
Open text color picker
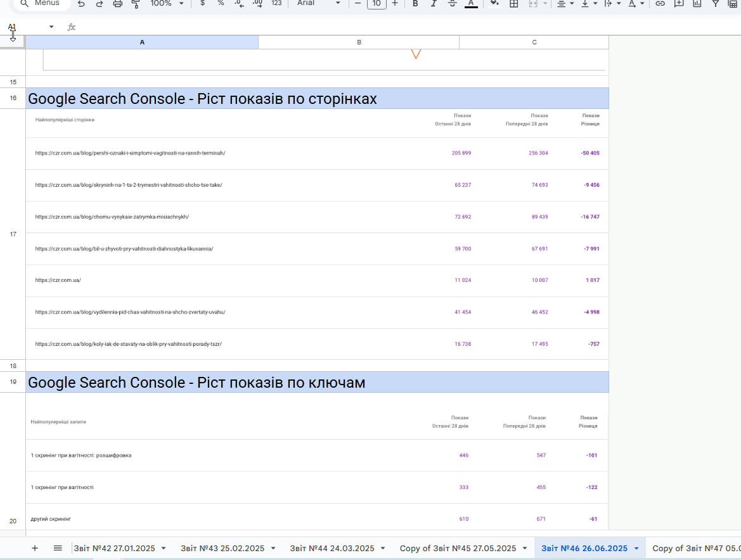pyautogui.click(x=471, y=3)
